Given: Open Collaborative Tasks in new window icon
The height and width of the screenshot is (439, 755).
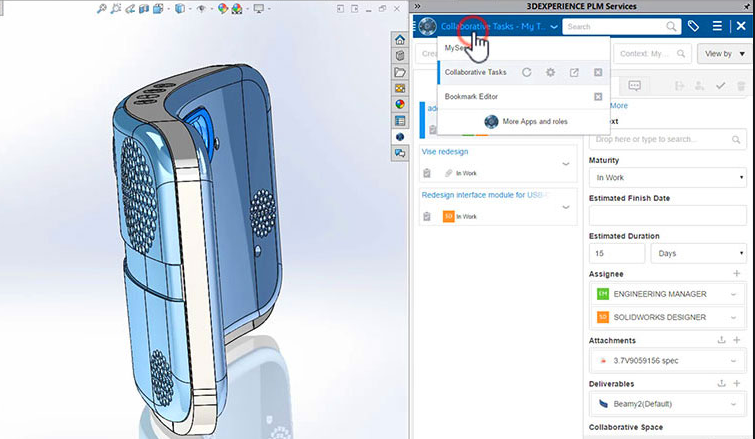Looking at the screenshot, I should click(x=574, y=72).
